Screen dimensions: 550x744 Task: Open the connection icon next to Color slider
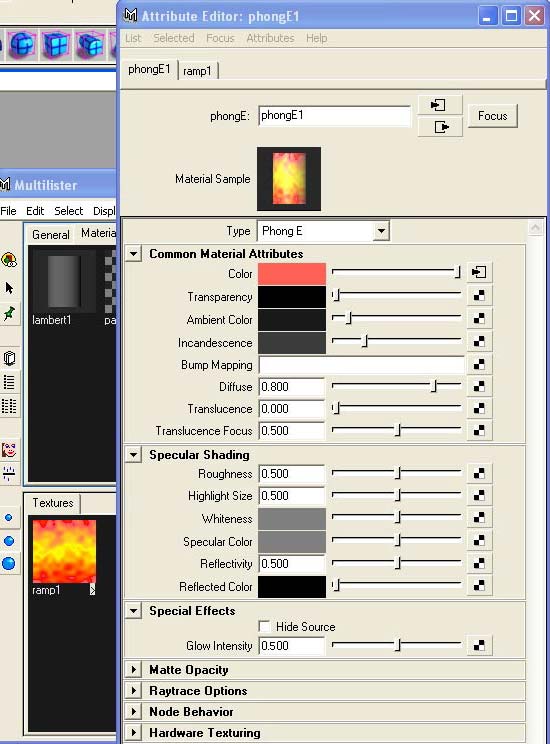[x=479, y=272]
